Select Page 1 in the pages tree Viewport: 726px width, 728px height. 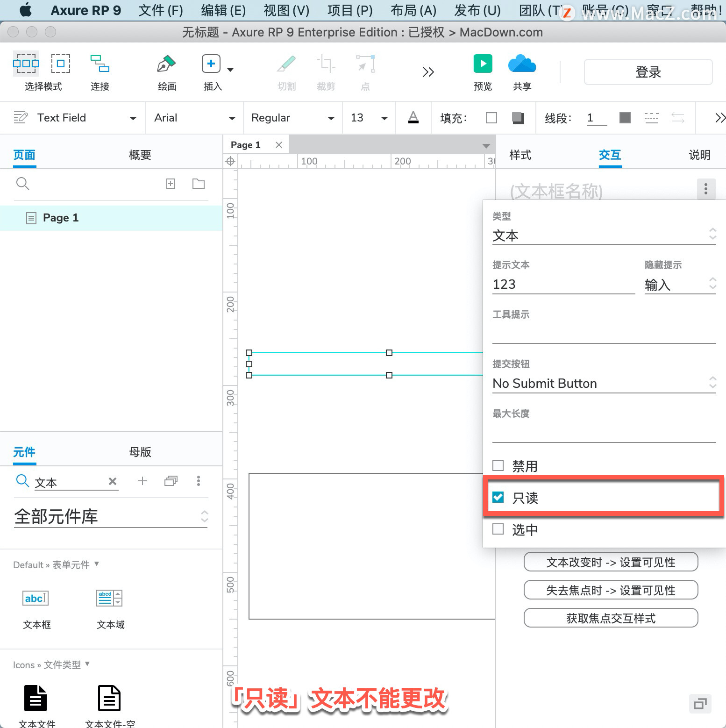111,218
